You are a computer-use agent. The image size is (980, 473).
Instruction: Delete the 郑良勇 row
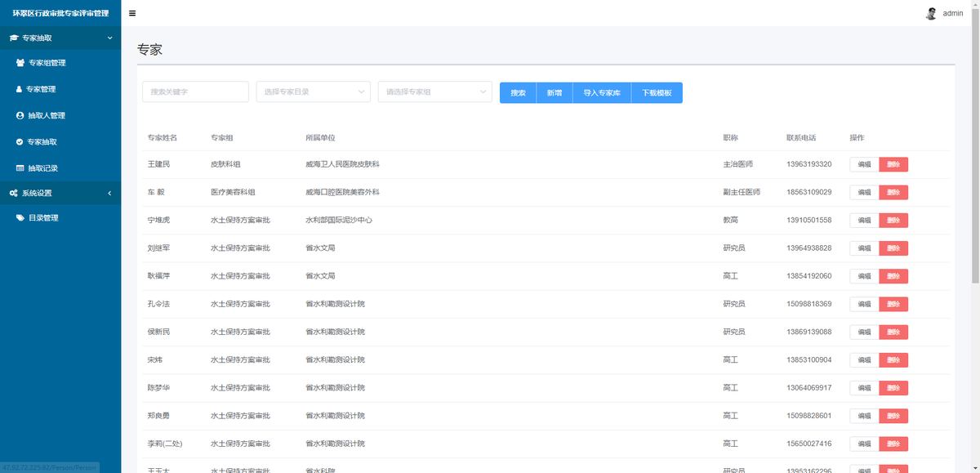893,416
